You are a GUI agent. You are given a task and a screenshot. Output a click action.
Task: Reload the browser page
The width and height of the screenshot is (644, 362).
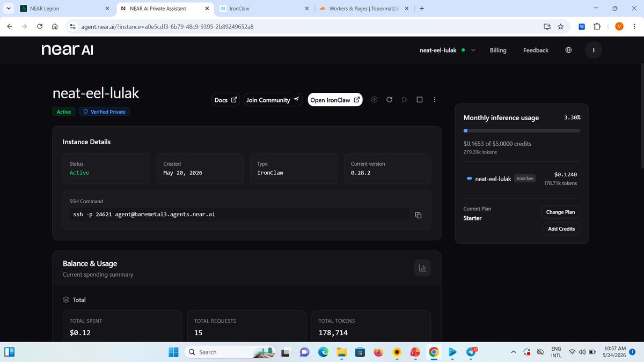click(x=40, y=26)
